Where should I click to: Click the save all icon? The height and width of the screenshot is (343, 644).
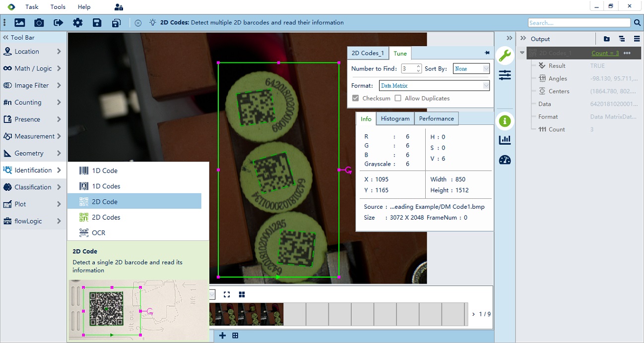point(116,22)
